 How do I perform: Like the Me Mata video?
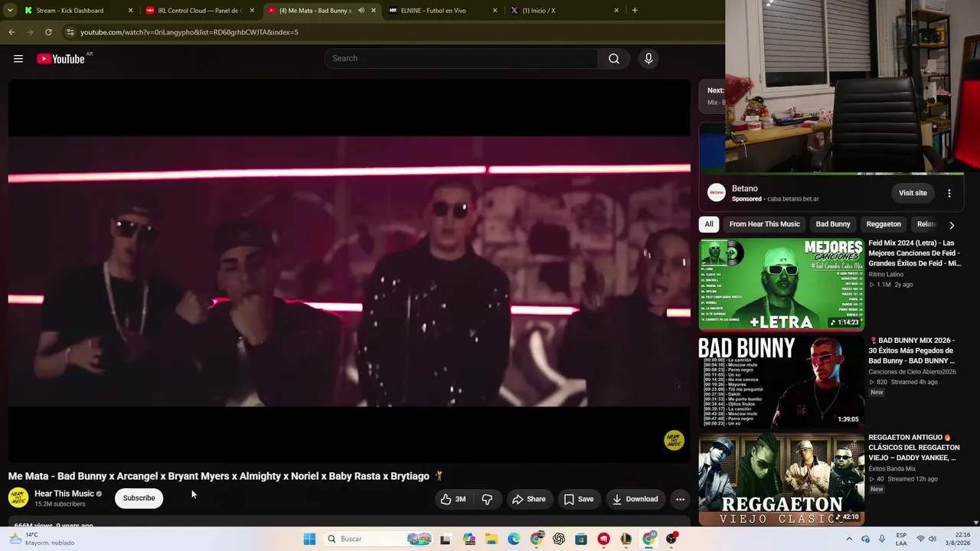click(x=453, y=499)
